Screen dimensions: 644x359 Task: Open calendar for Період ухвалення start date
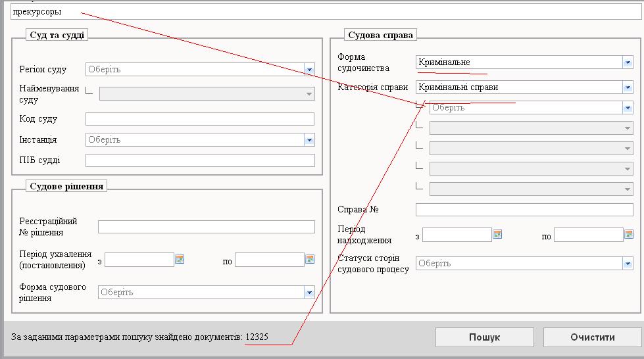click(x=180, y=260)
